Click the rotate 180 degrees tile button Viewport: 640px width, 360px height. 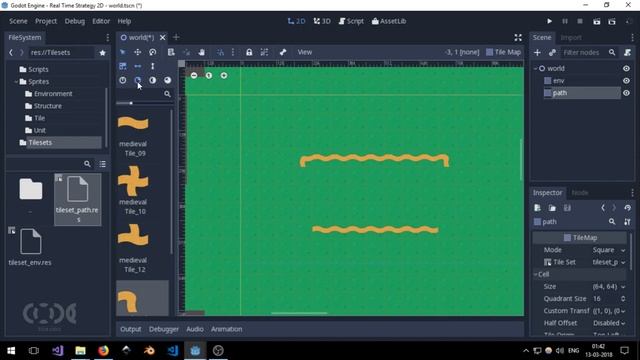pyautogui.click(x=153, y=80)
